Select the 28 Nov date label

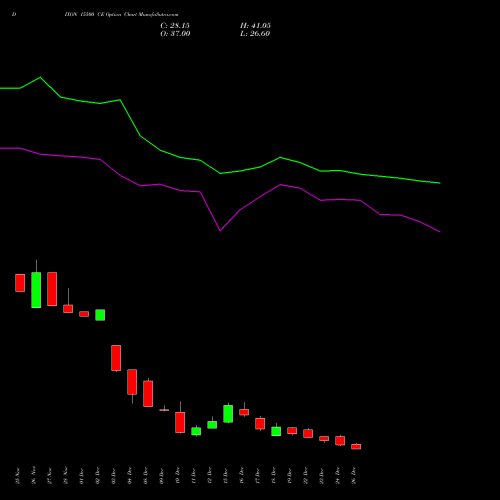click(x=66, y=476)
